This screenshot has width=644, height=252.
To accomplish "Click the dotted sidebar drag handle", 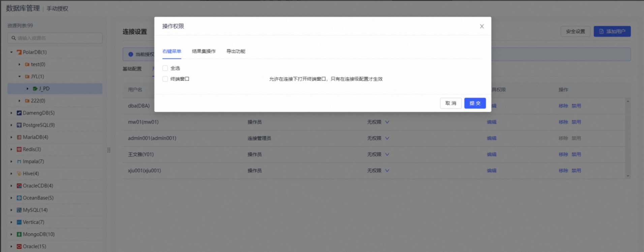I will (x=109, y=150).
